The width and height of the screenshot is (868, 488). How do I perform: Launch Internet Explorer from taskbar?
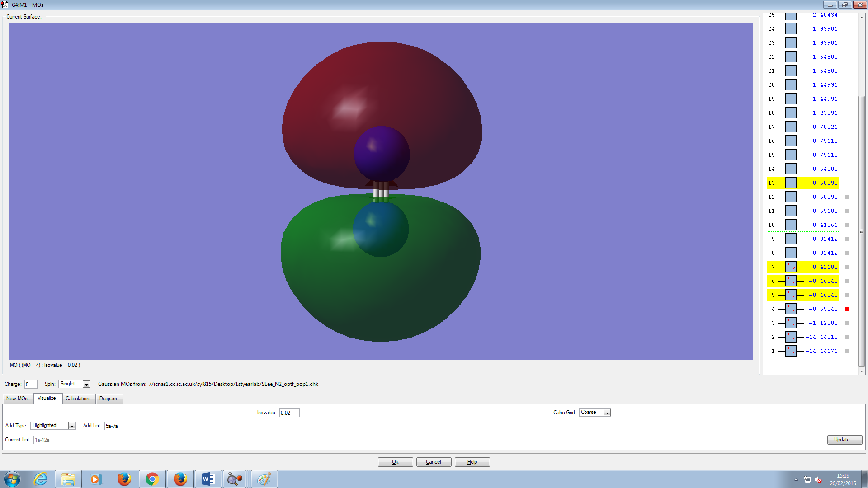tap(41, 479)
